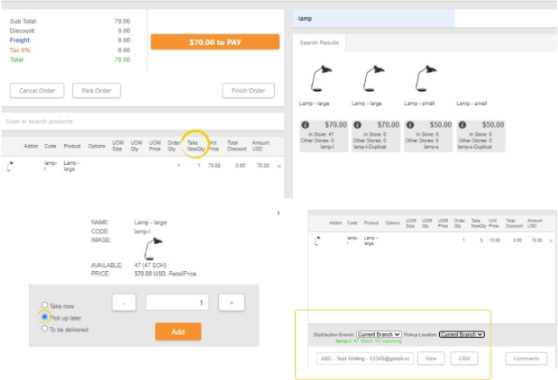Open the CRM button

(464, 358)
